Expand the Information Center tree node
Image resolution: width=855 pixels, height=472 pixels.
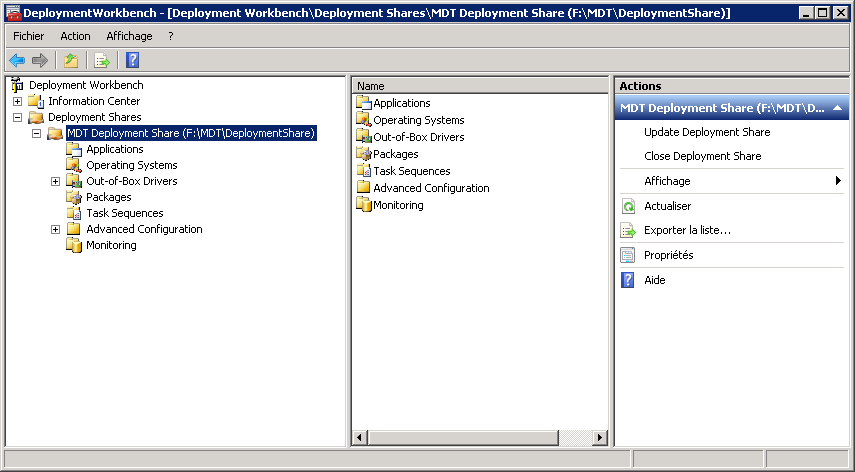click(18, 101)
